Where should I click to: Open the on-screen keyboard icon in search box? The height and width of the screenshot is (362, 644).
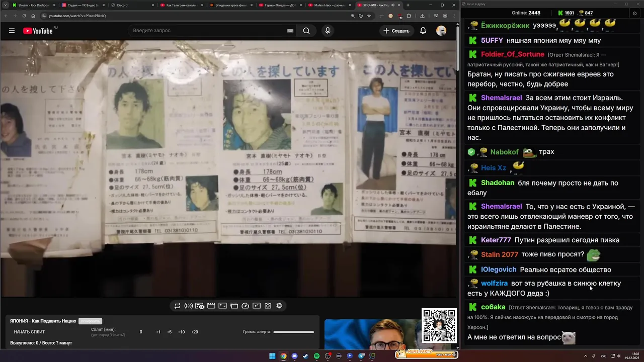tap(290, 31)
